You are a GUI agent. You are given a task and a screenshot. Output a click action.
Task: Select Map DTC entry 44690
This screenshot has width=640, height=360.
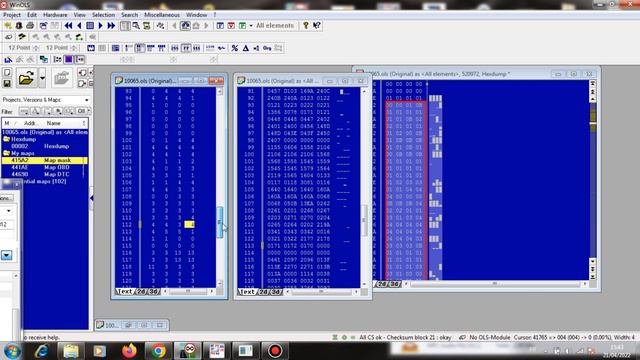[44, 174]
